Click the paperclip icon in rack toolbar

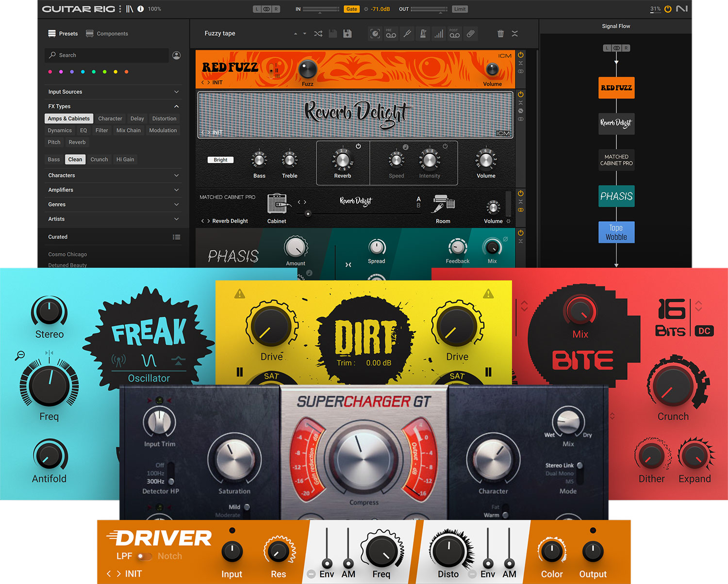471,33
